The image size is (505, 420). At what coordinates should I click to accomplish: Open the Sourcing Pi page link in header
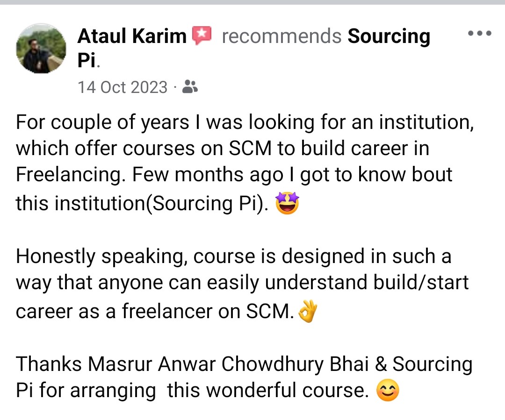coord(389,36)
